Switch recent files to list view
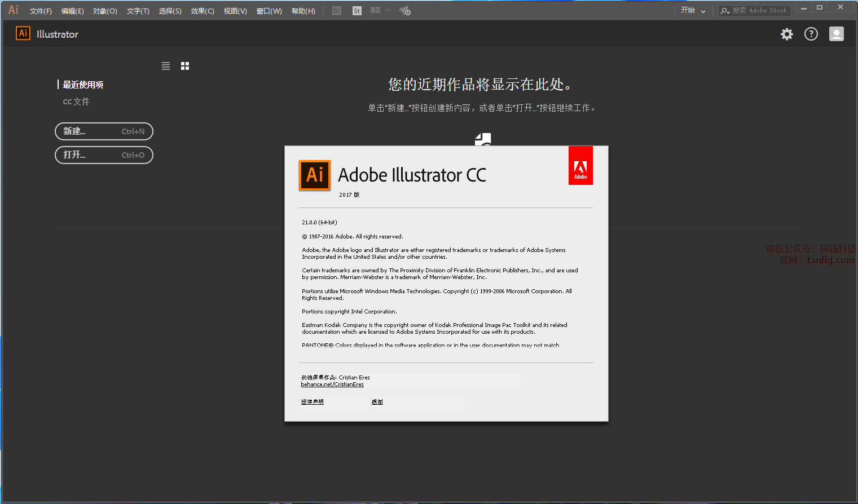 pyautogui.click(x=166, y=66)
